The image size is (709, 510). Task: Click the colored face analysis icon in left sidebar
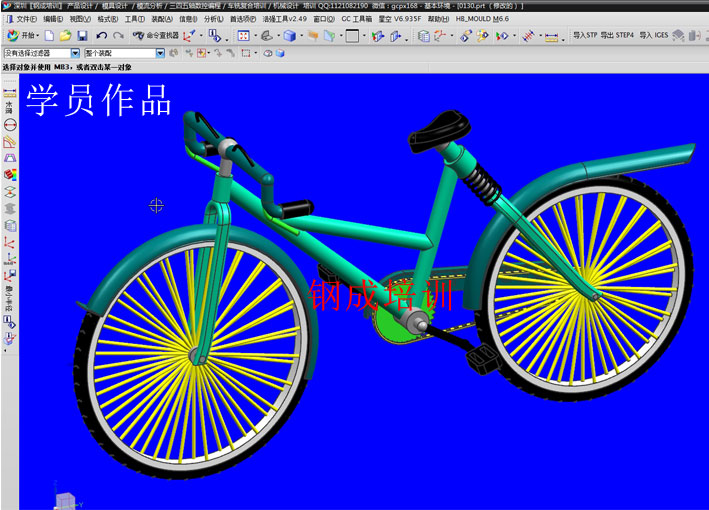click(x=10, y=174)
